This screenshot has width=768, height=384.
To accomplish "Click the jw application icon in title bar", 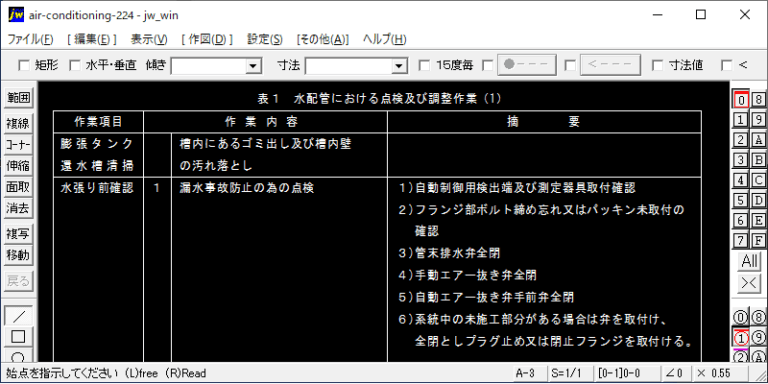I will tap(16, 15).
